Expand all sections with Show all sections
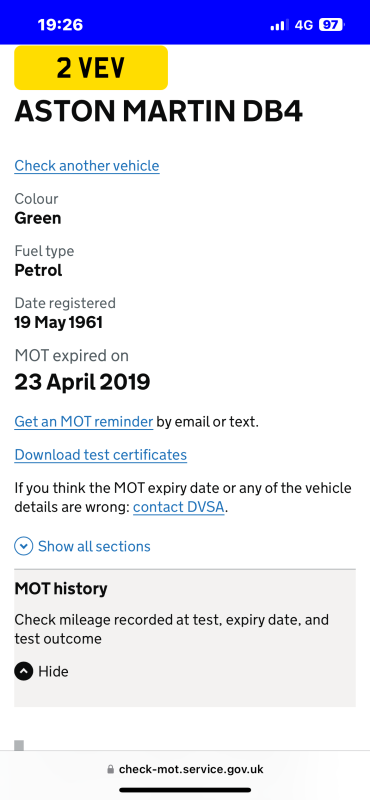Image resolution: width=370 pixels, height=800 pixels. 83,546
